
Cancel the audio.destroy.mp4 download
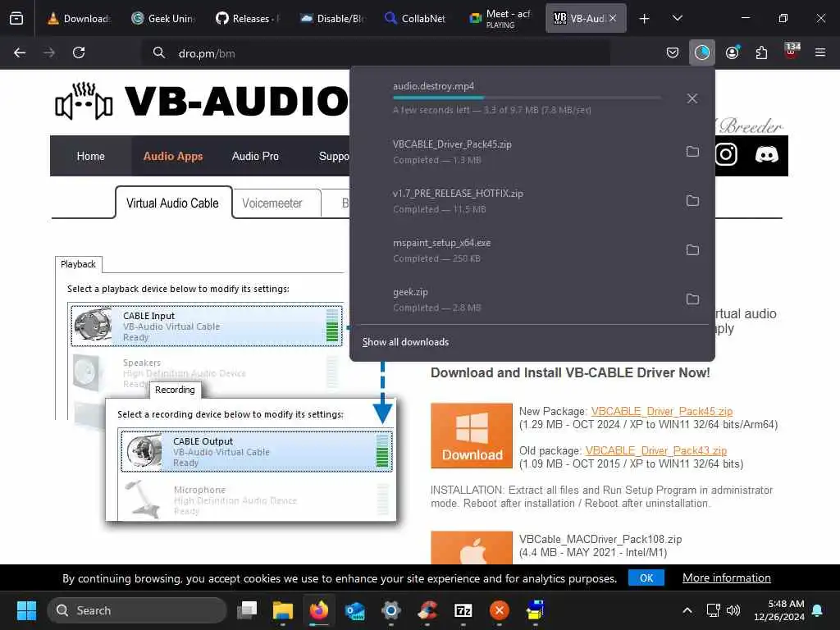coord(692,98)
